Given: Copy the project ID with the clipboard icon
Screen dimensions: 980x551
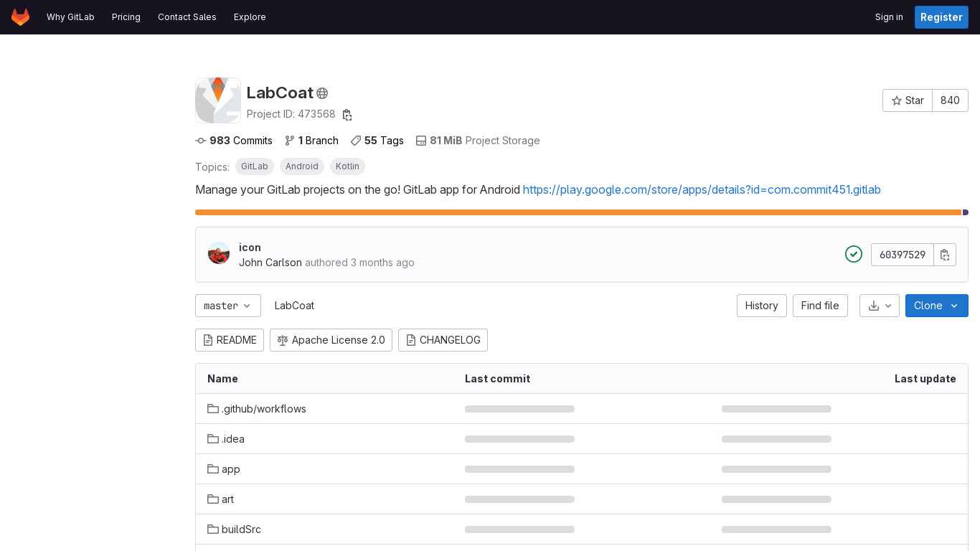Looking at the screenshot, I should 347,115.
